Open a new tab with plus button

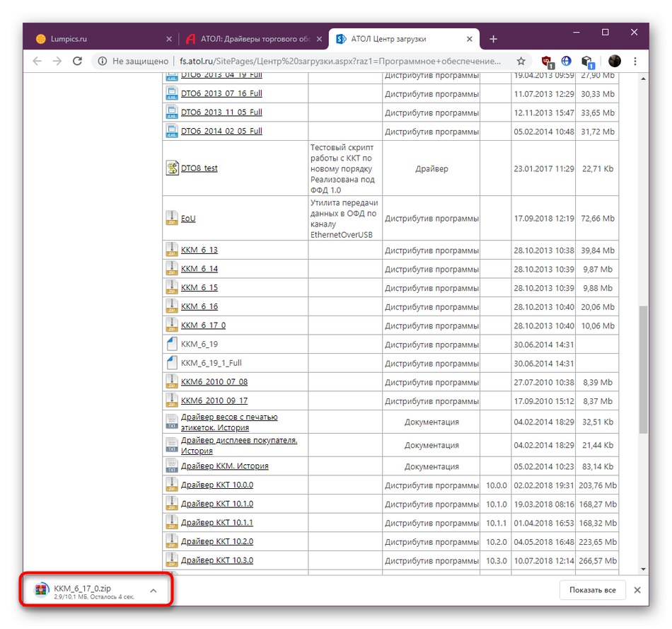[493, 39]
